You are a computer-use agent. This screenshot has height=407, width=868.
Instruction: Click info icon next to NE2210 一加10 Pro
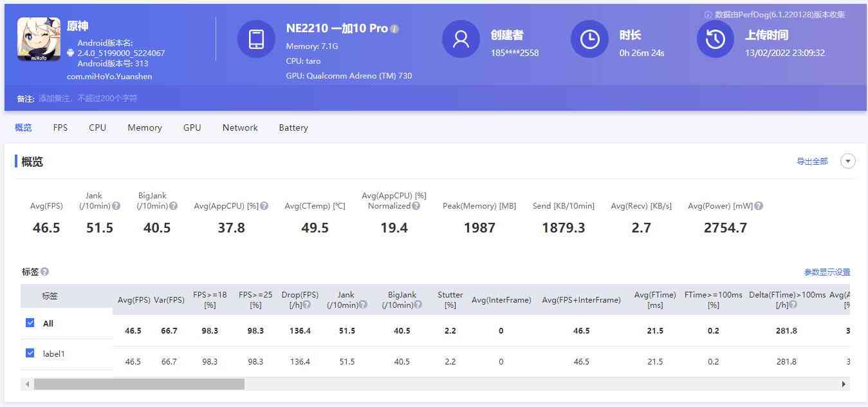click(394, 29)
